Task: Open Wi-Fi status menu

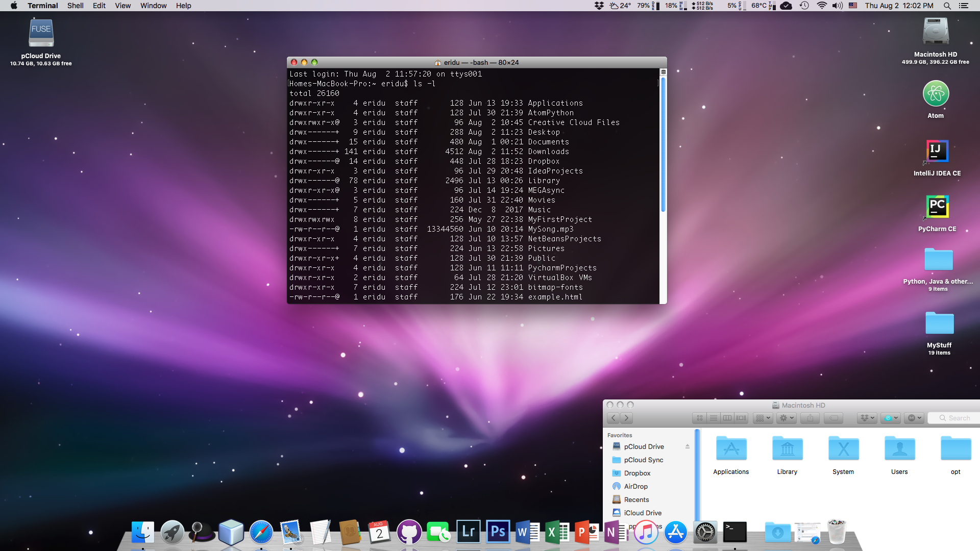Action: pyautogui.click(x=821, y=6)
